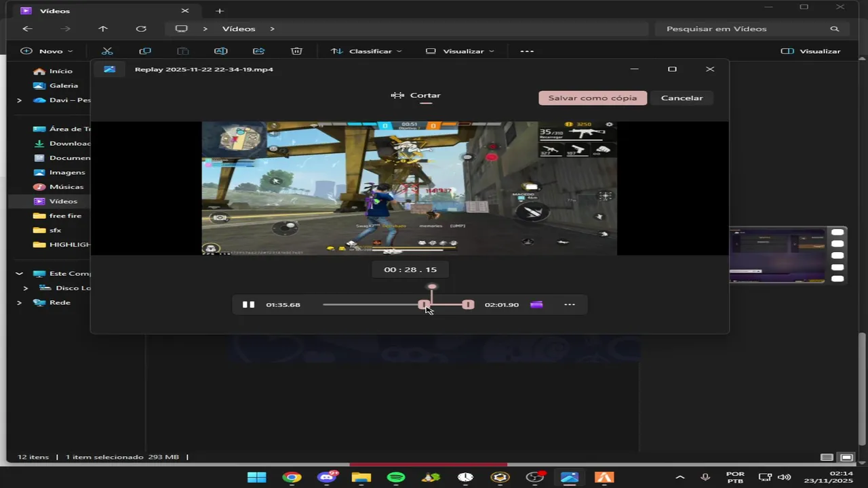
Task: Click the Cut scissors icon in Explorer toolbar
Action: (107, 51)
